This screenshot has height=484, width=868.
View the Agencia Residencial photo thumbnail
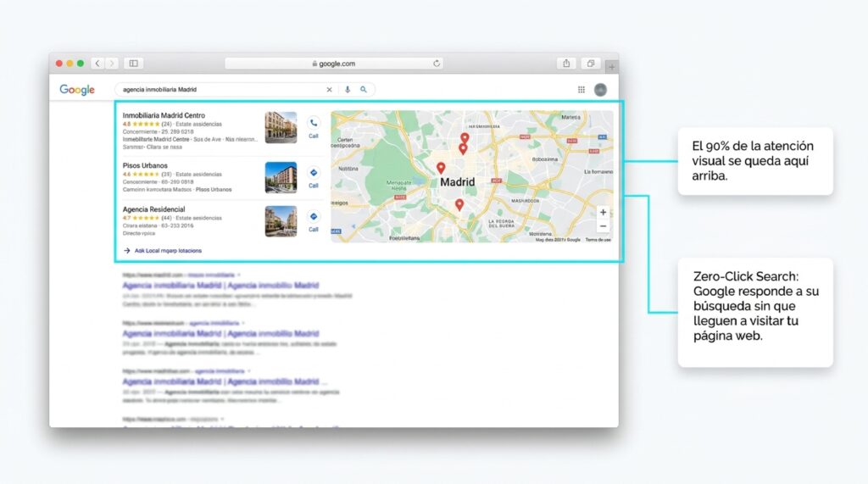click(281, 221)
